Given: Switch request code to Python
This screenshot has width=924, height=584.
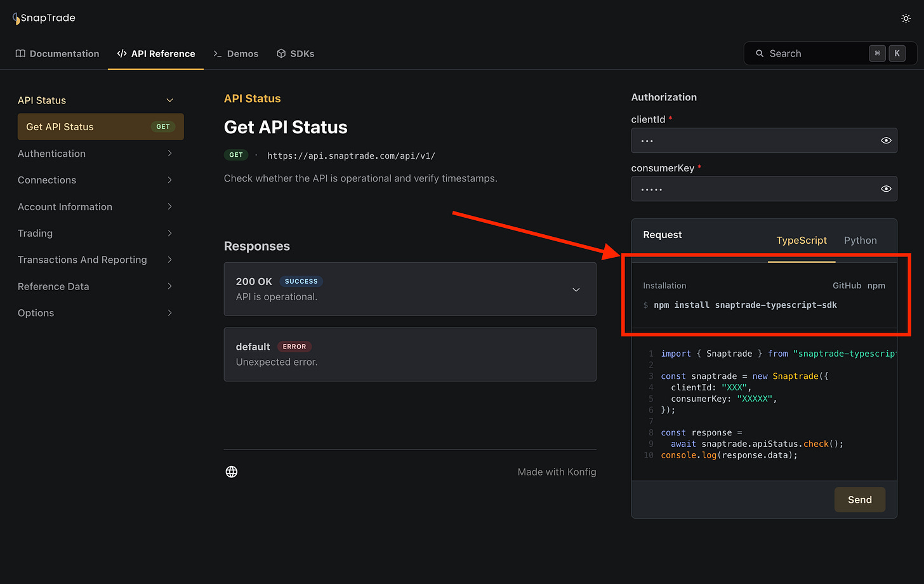Looking at the screenshot, I should [860, 241].
